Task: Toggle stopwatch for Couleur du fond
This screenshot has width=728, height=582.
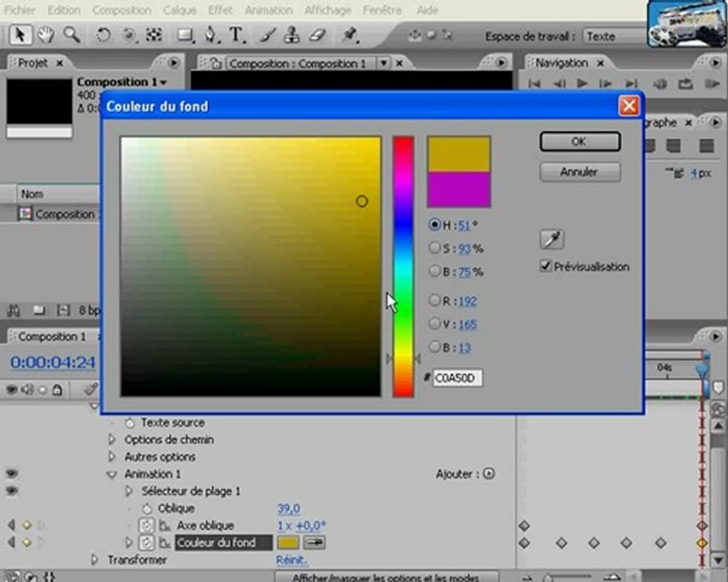Action: point(146,542)
